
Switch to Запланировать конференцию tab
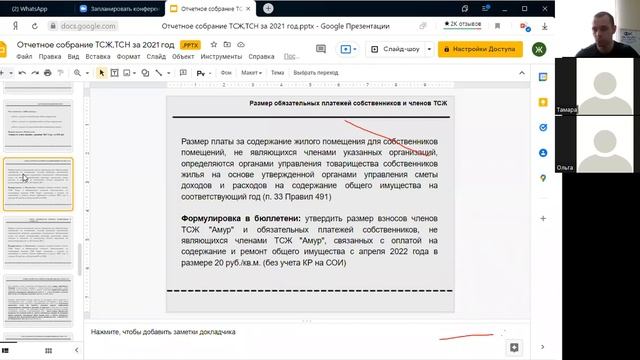click(119, 9)
